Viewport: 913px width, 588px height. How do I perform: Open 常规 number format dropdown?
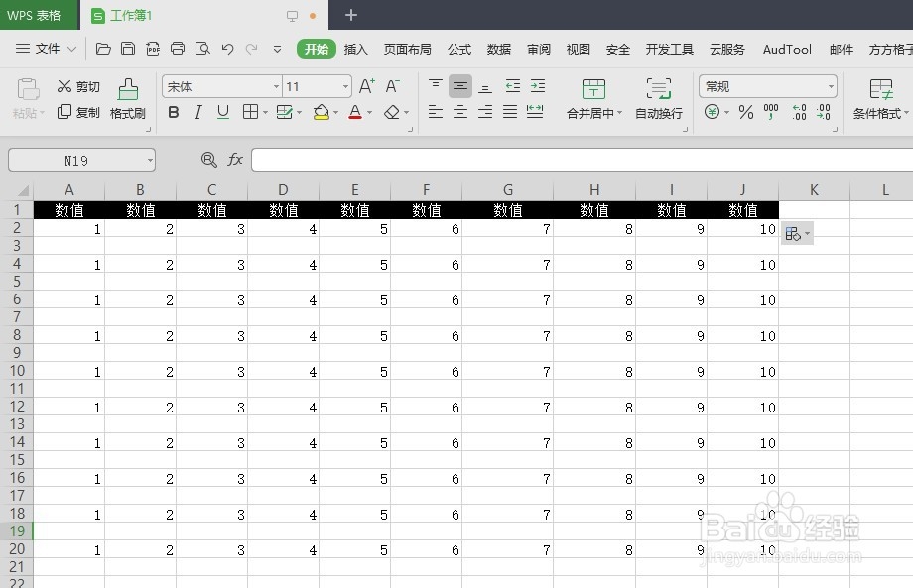click(831, 87)
